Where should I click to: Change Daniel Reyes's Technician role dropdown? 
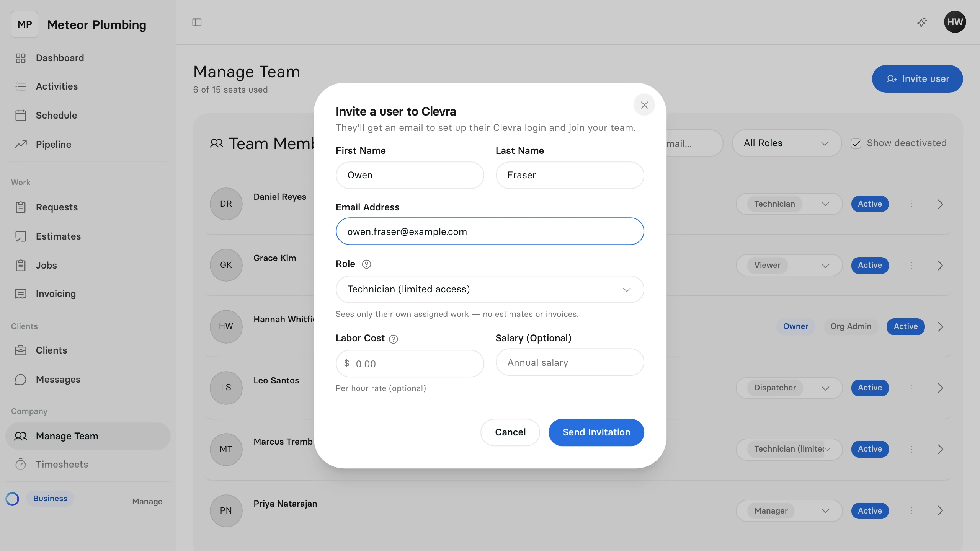click(789, 204)
